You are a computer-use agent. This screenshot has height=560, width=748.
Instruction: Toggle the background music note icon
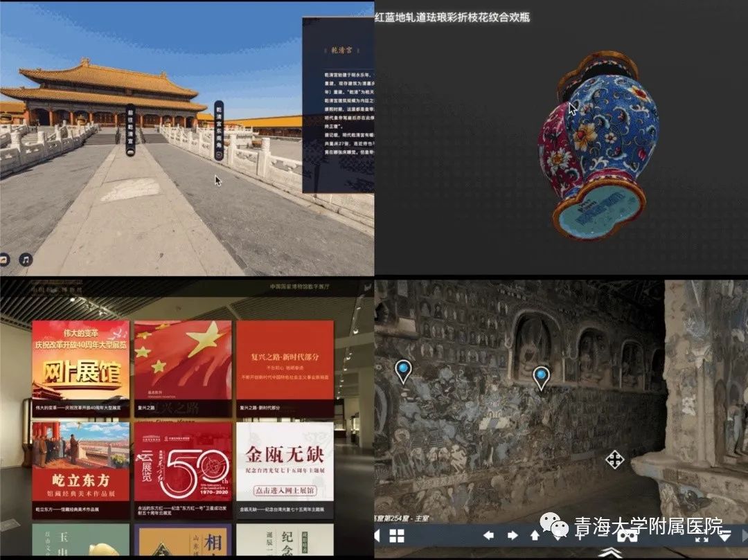tap(26, 260)
